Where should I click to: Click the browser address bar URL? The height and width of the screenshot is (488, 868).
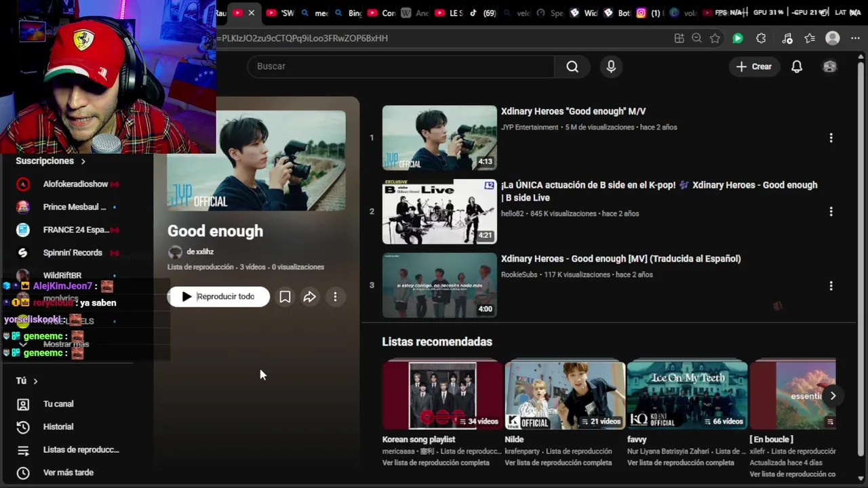click(x=302, y=39)
